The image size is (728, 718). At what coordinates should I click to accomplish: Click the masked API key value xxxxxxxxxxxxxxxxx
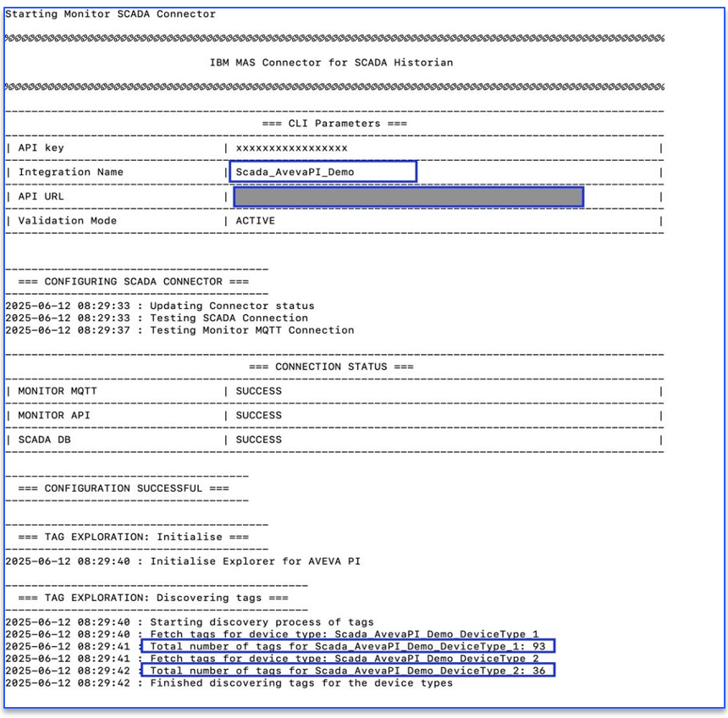[291, 148]
